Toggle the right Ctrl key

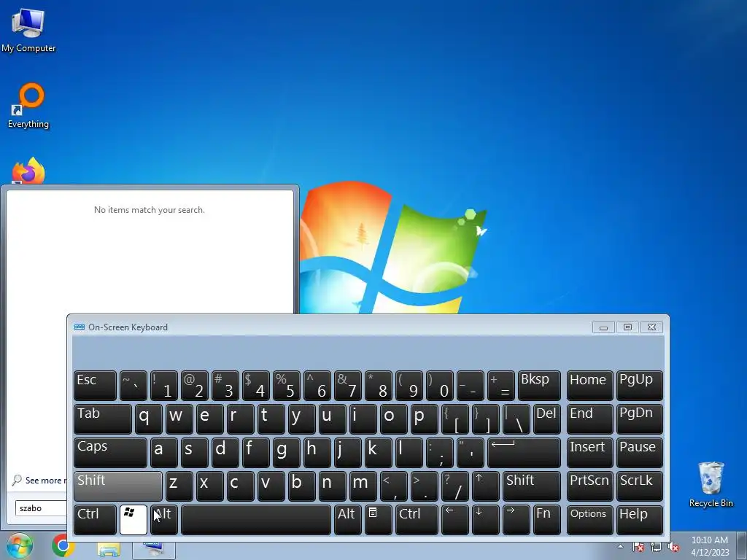point(417,519)
